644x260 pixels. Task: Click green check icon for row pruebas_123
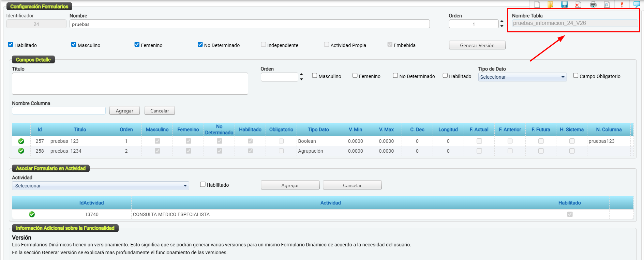(x=21, y=141)
